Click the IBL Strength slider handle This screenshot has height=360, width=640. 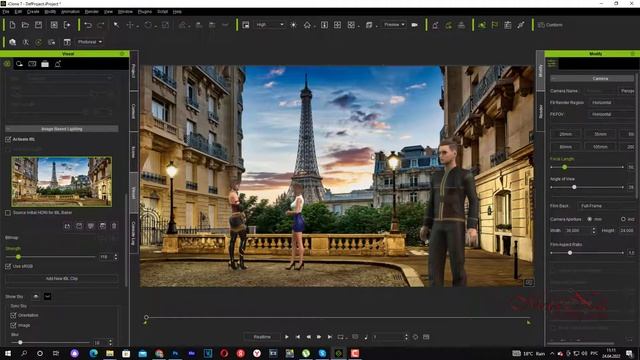pos(18,257)
